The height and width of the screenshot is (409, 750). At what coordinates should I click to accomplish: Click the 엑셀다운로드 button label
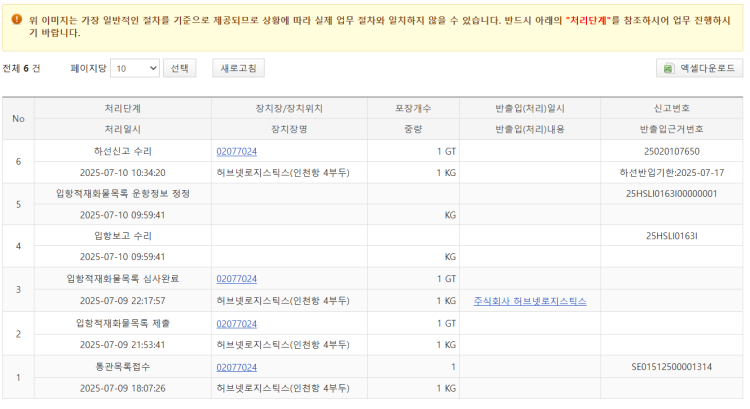[707, 68]
